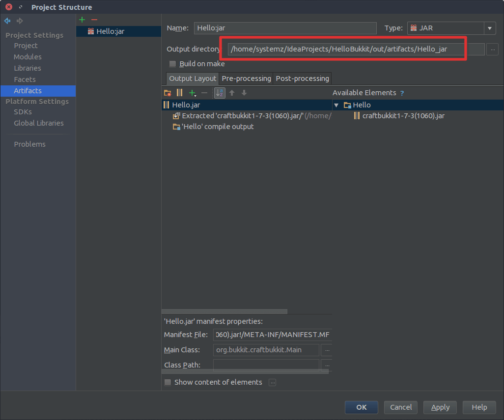Check Show content of elements
This screenshot has height=420, width=504.
point(168,382)
